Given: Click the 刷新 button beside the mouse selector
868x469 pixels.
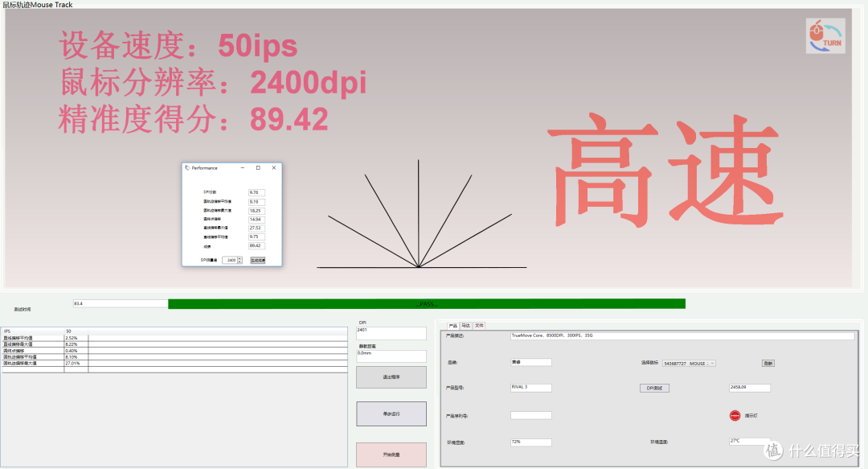Looking at the screenshot, I should tap(768, 363).
